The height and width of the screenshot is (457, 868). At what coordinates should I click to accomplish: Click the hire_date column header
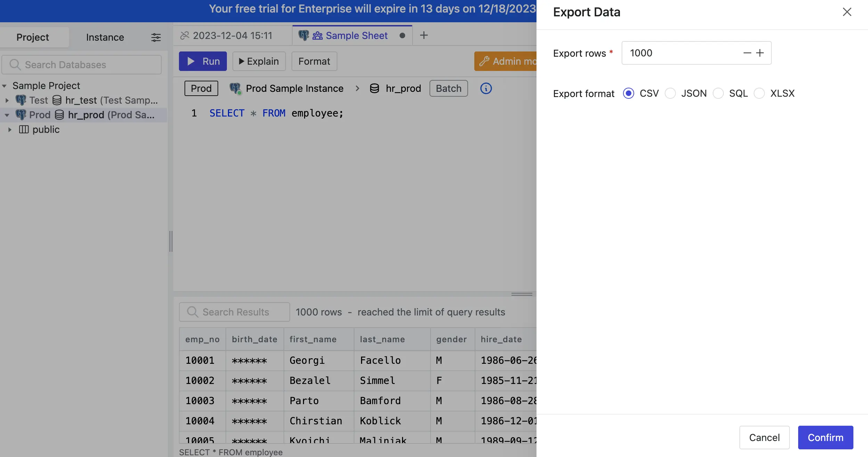[x=506, y=339]
